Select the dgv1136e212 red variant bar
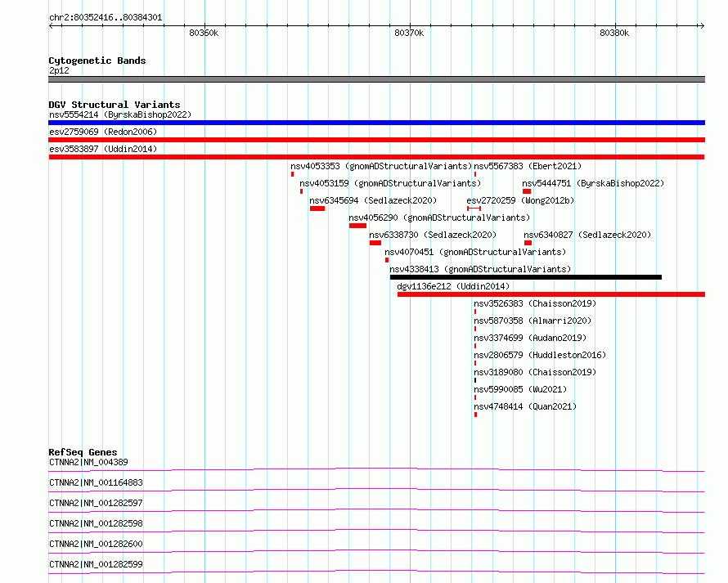The image size is (728, 583). (551, 294)
